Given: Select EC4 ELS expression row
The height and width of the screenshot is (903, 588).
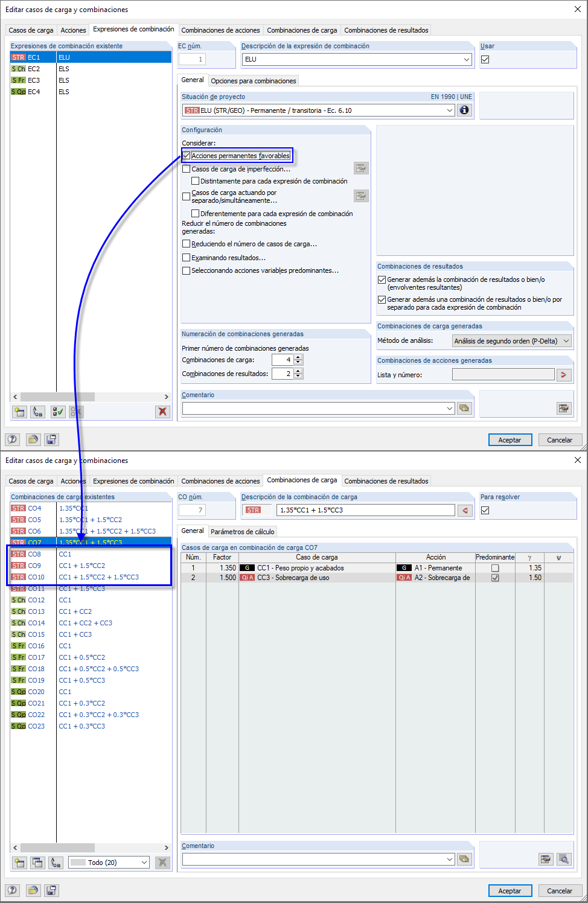Looking at the screenshot, I should click(x=91, y=92).
